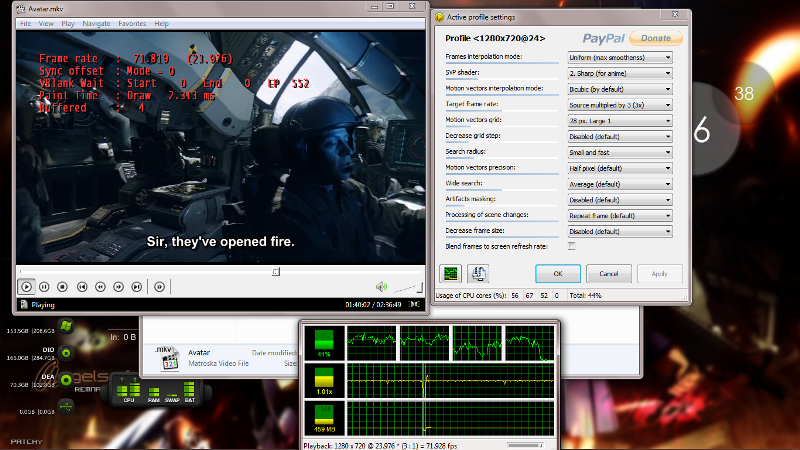Expand the SVP shader dropdown
Image resolution: width=800 pixels, height=450 pixels.
pyautogui.click(x=620, y=73)
